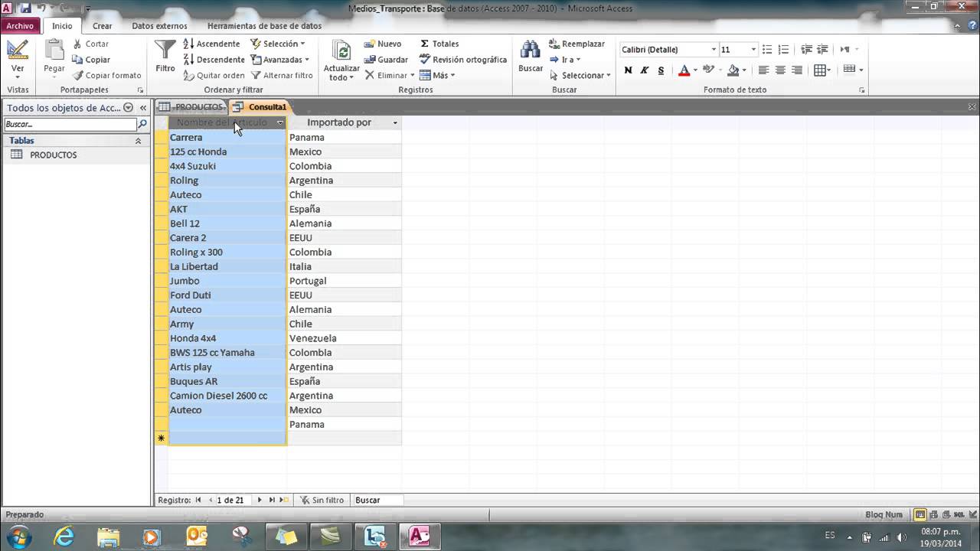Open the Ir a dropdown

click(x=565, y=60)
